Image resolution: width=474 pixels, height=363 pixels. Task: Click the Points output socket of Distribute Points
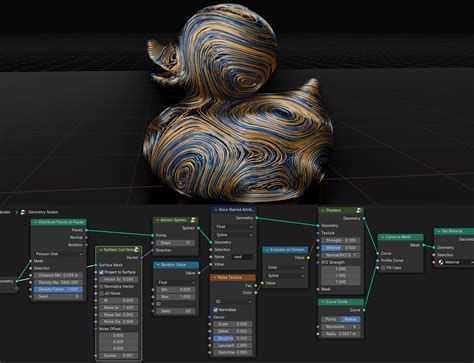[x=86, y=230]
